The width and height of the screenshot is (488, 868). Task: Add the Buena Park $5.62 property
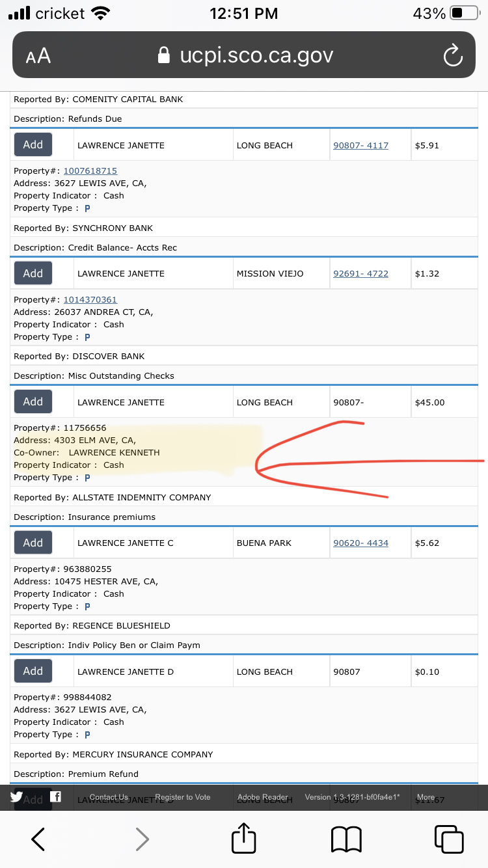[x=33, y=543]
